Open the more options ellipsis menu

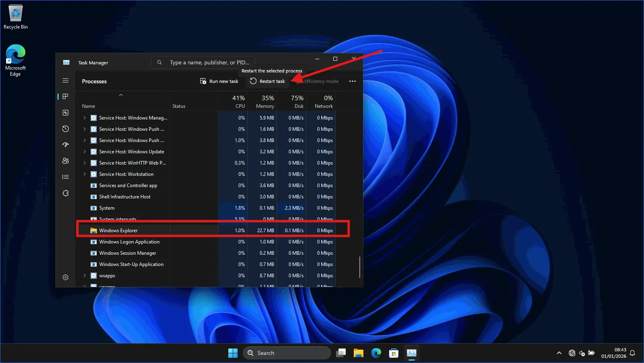pos(353,81)
